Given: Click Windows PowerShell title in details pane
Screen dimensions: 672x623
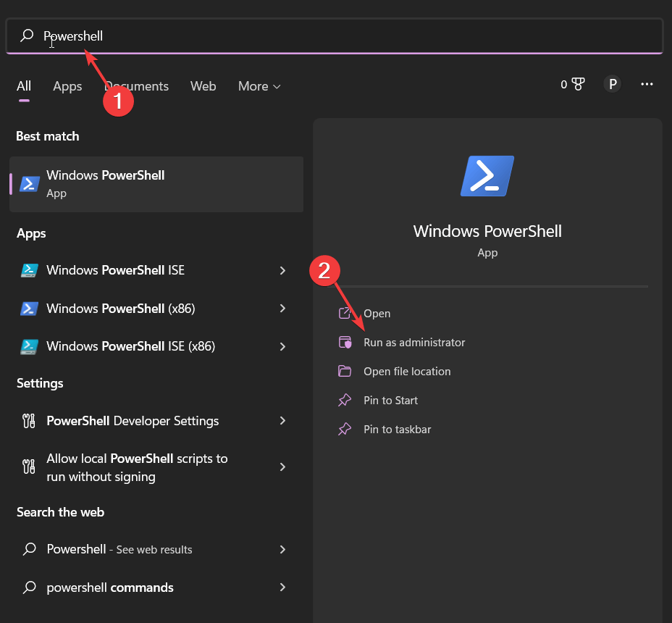Looking at the screenshot, I should click(487, 232).
